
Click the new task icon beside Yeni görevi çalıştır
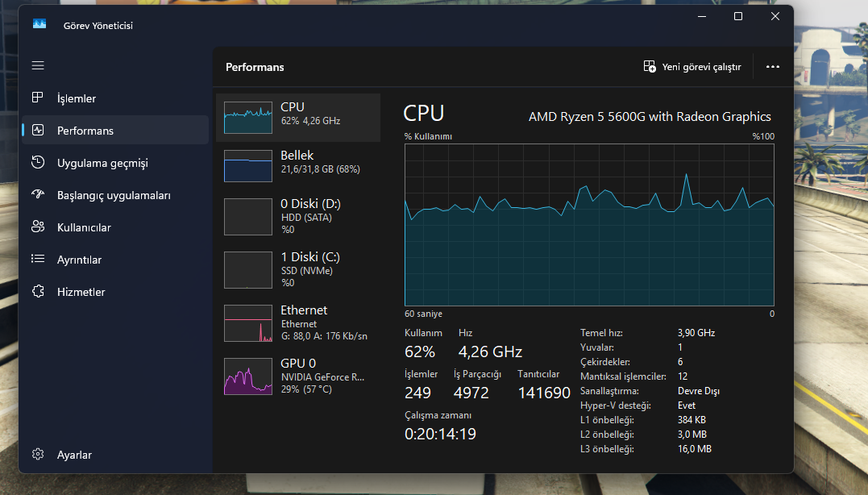click(x=650, y=66)
